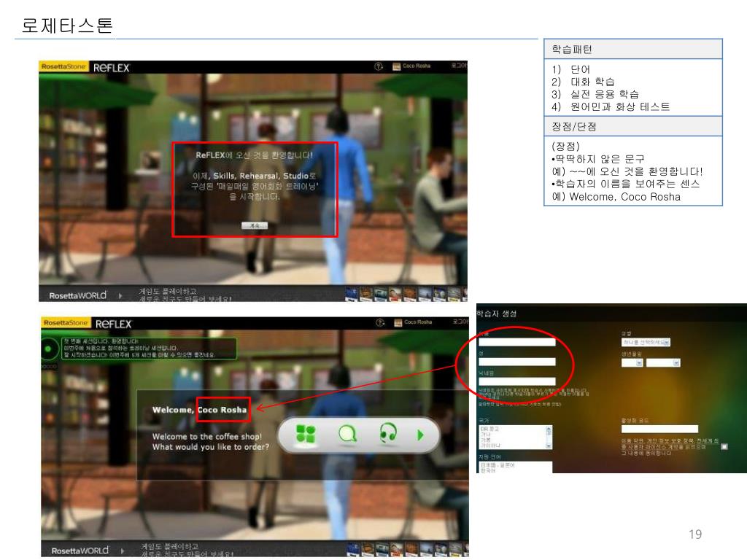This screenshot has width=747, height=560.
Task: Click the green speech bubble Rehearsal icon
Action: (347, 434)
